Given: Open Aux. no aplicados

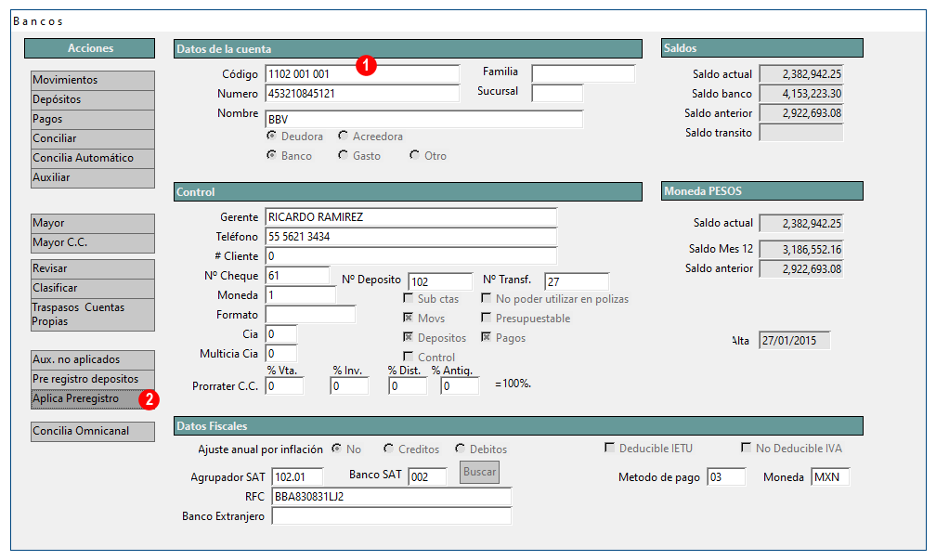Looking at the screenshot, I should pyautogui.click(x=93, y=360).
